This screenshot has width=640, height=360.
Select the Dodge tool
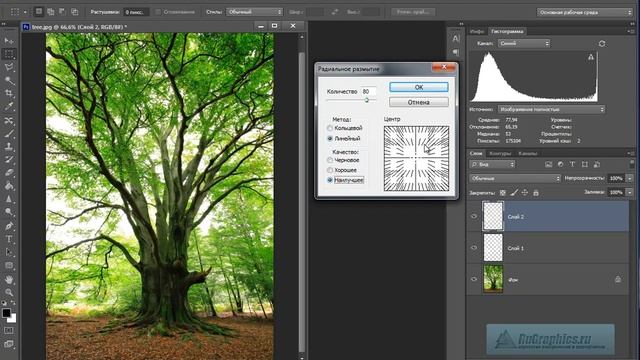9,212
